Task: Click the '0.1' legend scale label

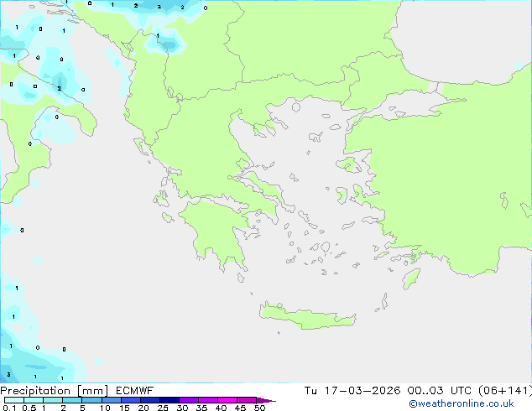Action: coord(9,408)
